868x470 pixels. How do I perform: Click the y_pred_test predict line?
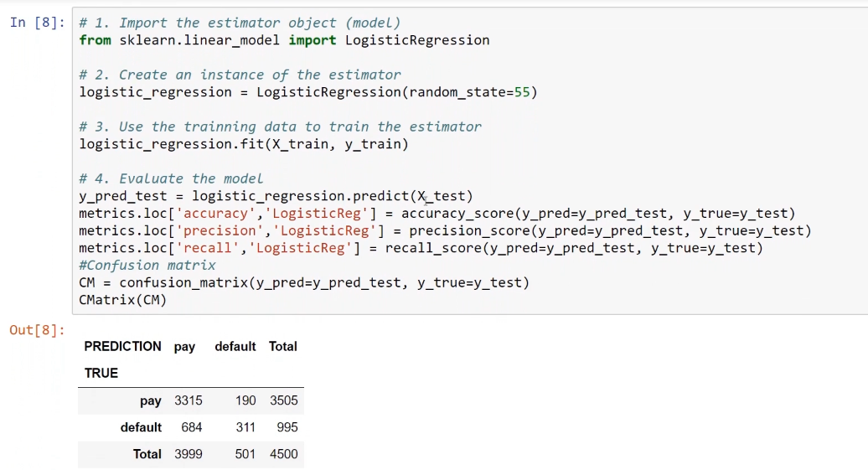pos(276,196)
